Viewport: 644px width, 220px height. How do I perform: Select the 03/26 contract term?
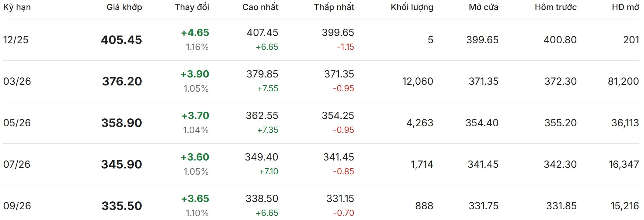pos(17,81)
